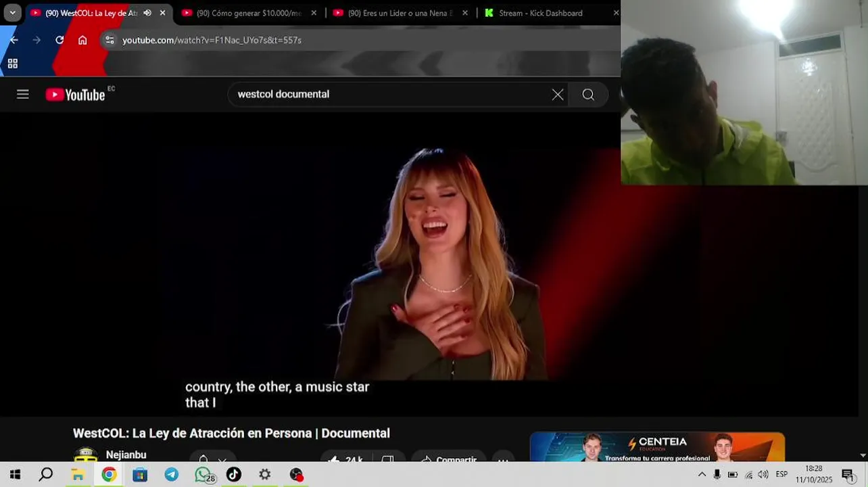Image resolution: width=868 pixels, height=487 pixels.
Task: Open the Centeia Education ad banner
Action: pyautogui.click(x=657, y=447)
